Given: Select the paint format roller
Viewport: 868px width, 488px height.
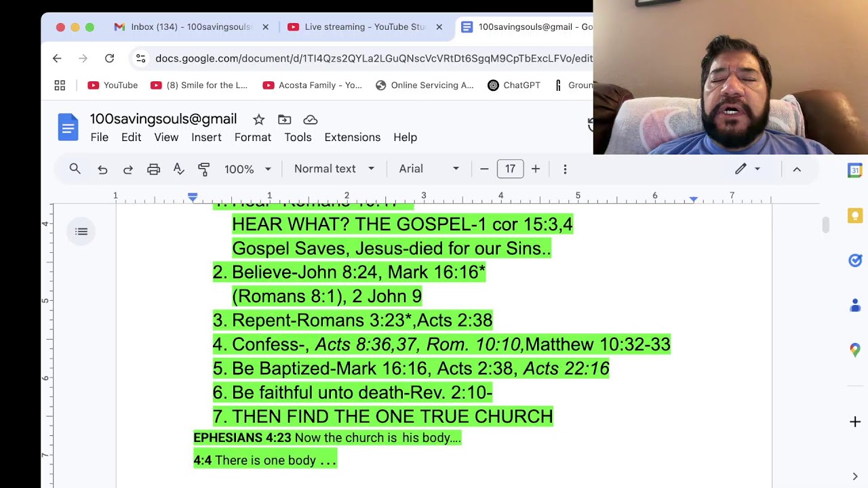Looking at the screenshot, I should pos(203,169).
